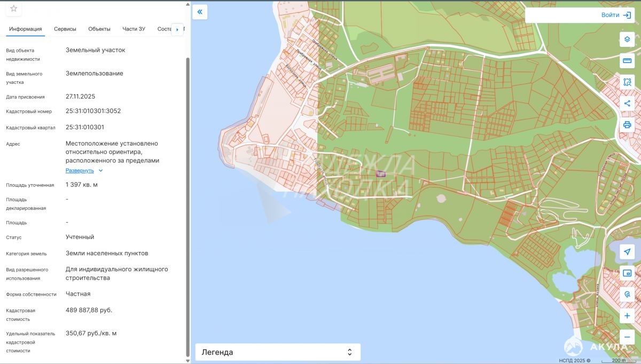Add parcel to favorites with star
Viewport: 641px width, 364px height.
point(14,9)
